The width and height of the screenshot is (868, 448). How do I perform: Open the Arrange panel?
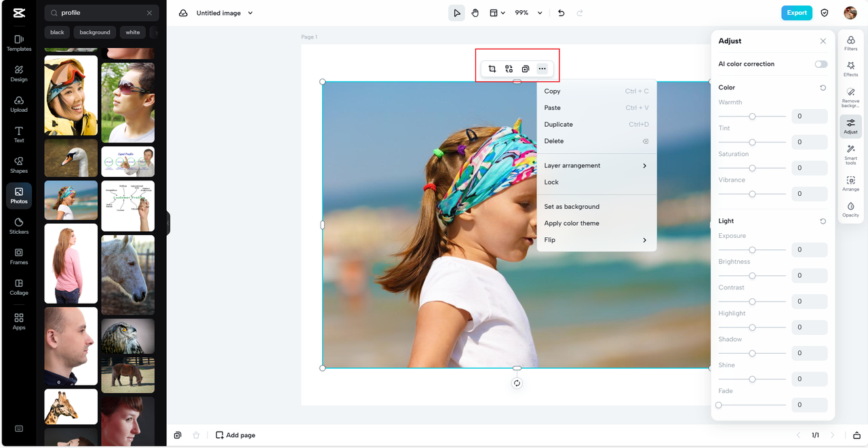click(850, 184)
